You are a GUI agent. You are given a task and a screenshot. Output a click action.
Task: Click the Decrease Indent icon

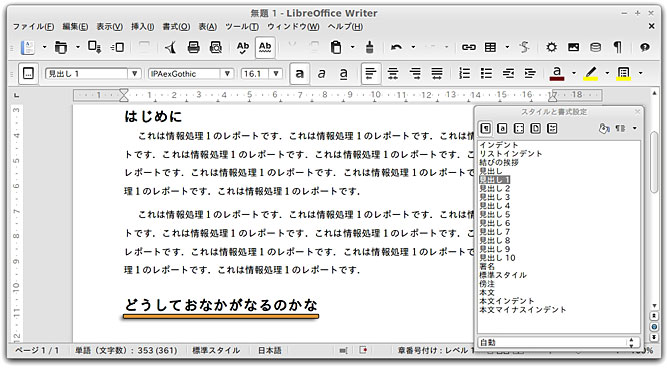pyautogui.click(x=508, y=74)
